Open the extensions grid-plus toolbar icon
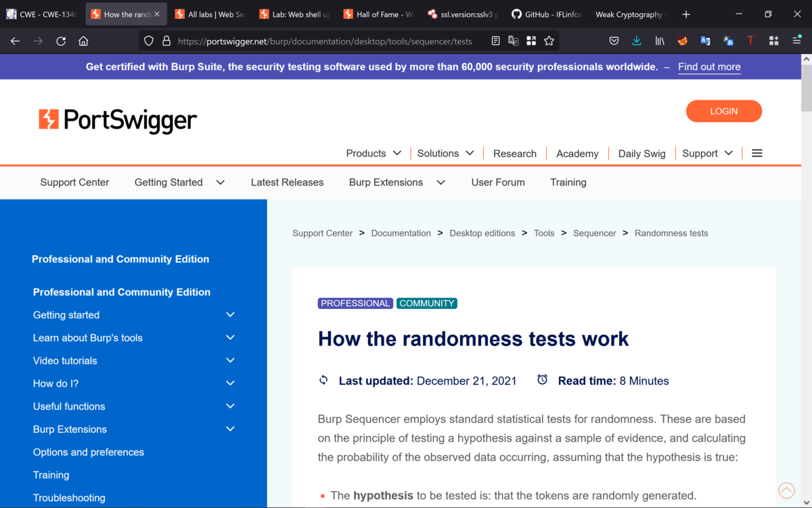Screen dimensions: 812x508 [x=773, y=41]
